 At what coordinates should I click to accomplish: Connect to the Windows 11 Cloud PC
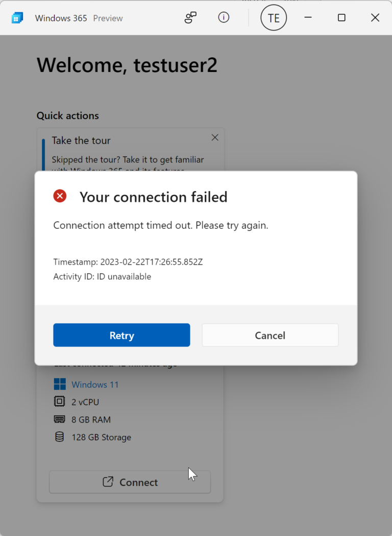point(130,481)
